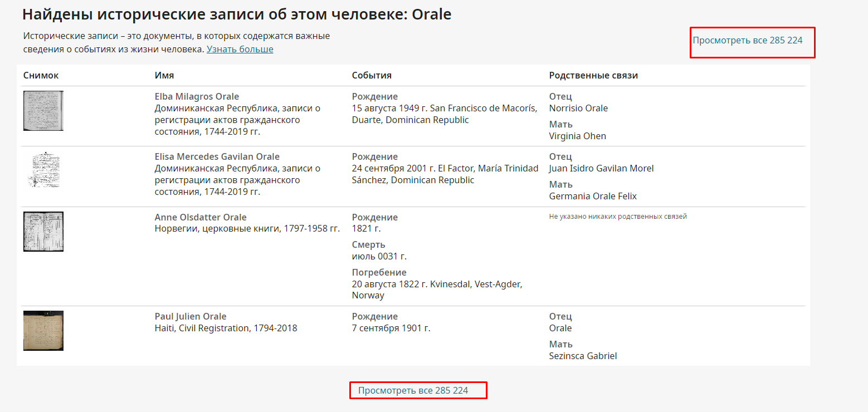Select mother Germania Orale Felix

pyautogui.click(x=592, y=197)
